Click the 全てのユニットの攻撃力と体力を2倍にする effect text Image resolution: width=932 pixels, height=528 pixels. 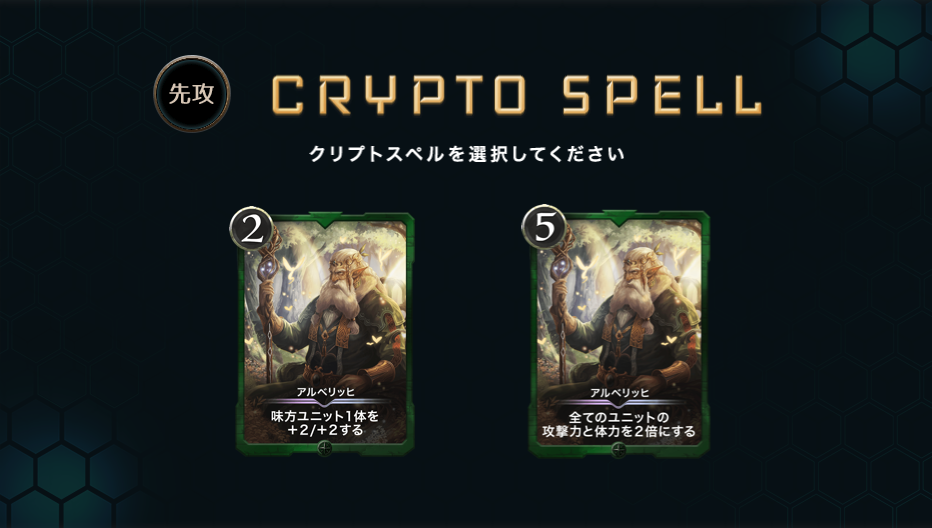pos(619,424)
